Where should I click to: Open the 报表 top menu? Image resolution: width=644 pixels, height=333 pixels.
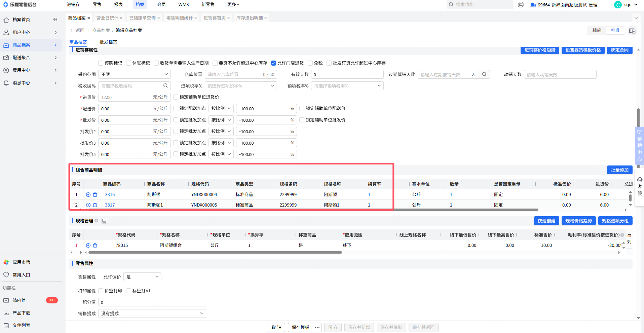pyautogui.click(x=118, y=5)
